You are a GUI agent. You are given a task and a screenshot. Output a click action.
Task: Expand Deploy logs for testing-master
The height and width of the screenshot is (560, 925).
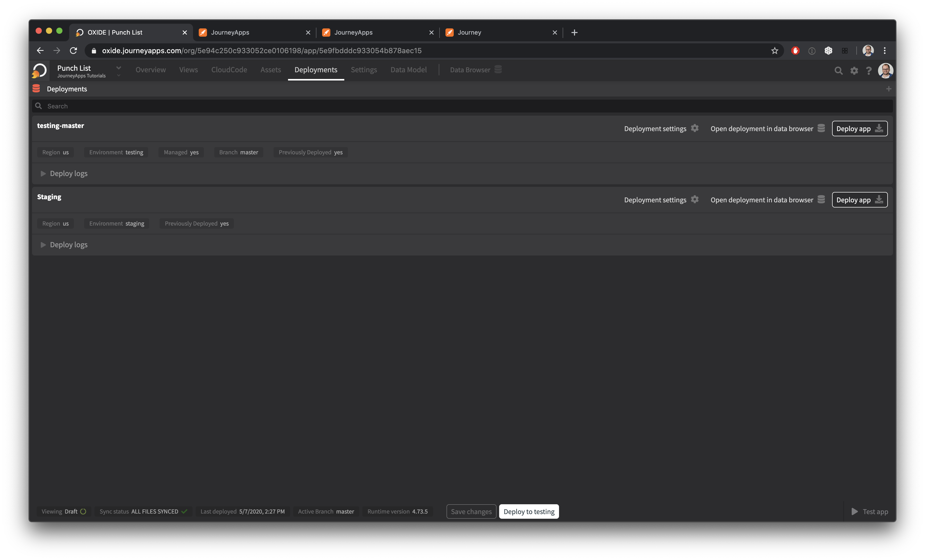pos(64,173)
